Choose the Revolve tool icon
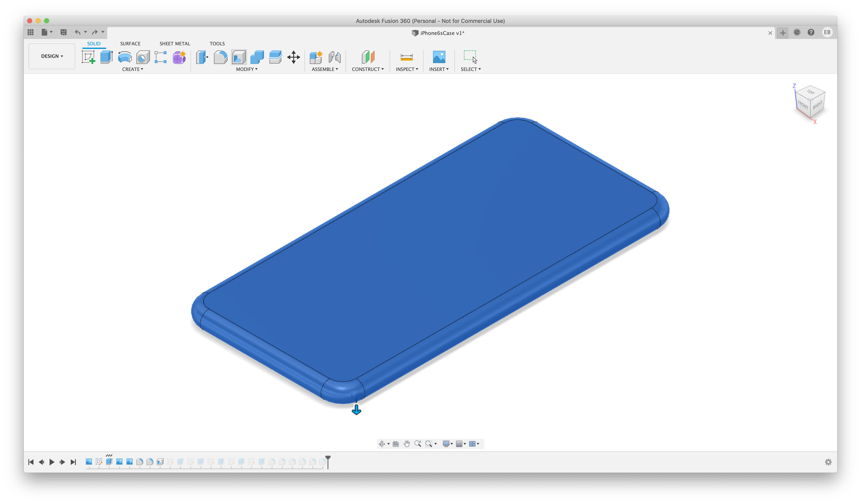This screenshot has width=861, height=504. coord(125,57)
